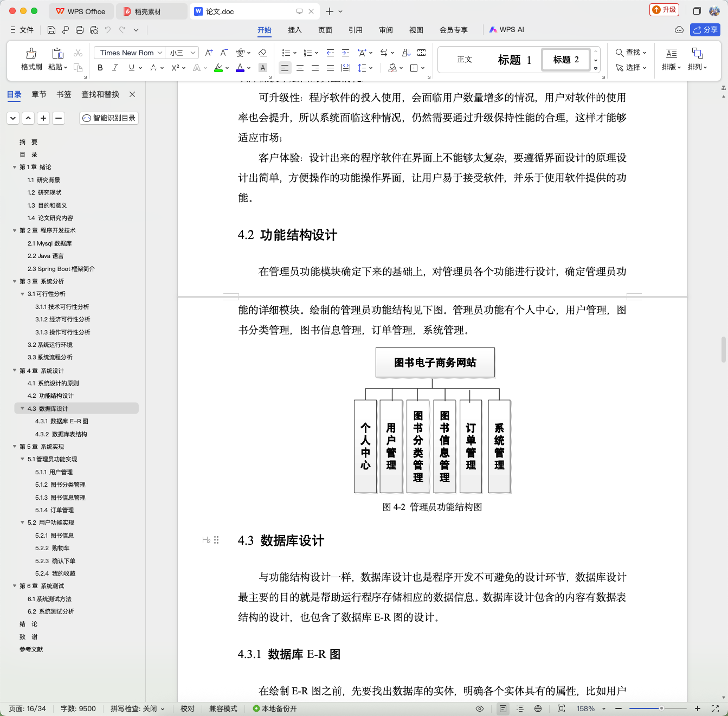The height and width of the screenshot is (716, 728).
Task: Click center-align paragraph icon
Action: (x=300, y=68)
